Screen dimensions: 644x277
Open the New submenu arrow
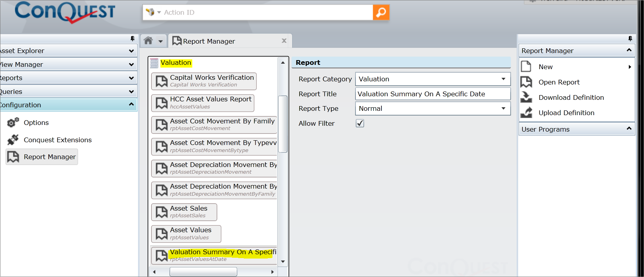point(630,67)
